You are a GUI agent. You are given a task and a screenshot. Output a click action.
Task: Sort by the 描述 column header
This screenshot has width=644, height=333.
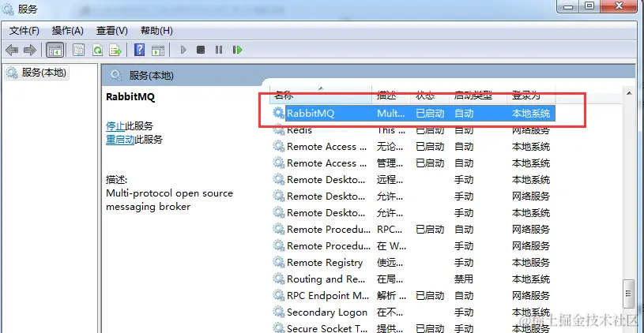[391, 95]
